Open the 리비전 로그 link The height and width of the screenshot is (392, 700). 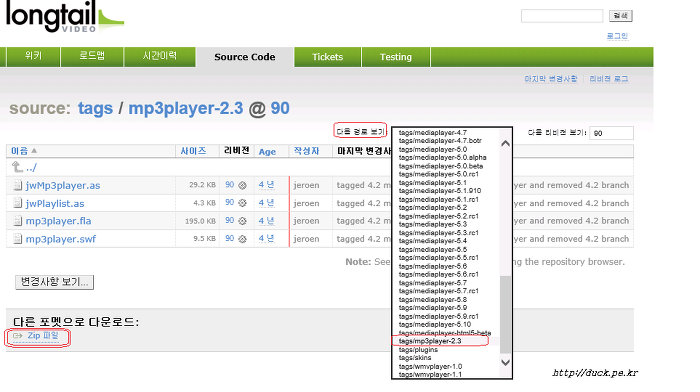click(608, 79)
